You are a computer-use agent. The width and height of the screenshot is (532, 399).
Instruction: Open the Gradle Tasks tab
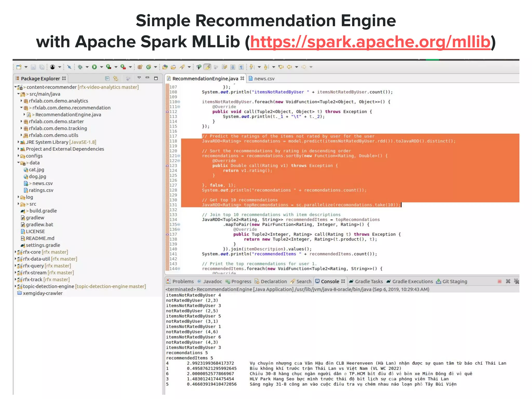pos(366,281)
